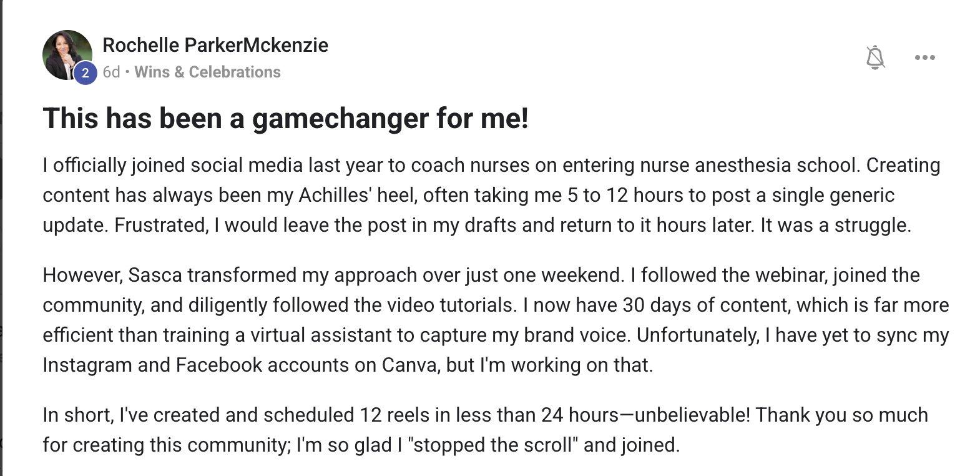Click the quoted phrase "stopped the scroll"
This screenshot has width=980, height=476.
(x=492, y=445)
